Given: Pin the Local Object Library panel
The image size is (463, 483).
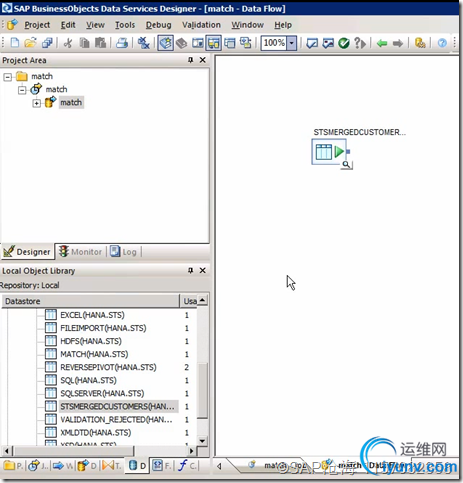Looking at the screenshot, I should pyautogui.click(x=190, y=270).
